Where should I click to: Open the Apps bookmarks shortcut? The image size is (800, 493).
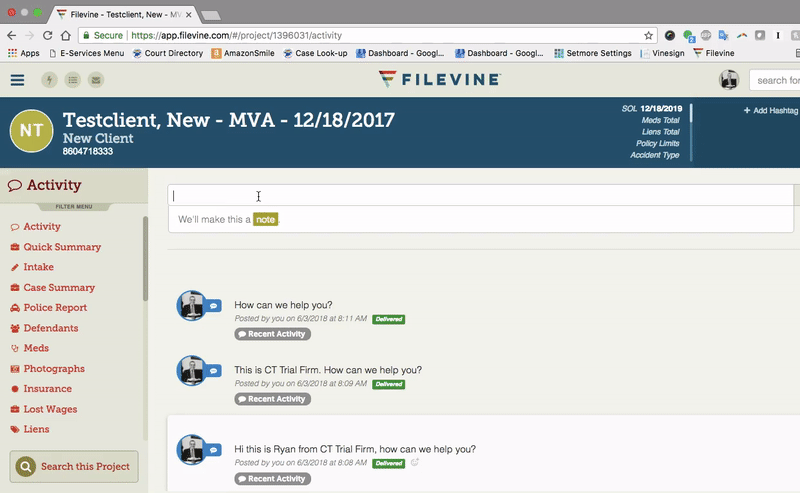23,53
